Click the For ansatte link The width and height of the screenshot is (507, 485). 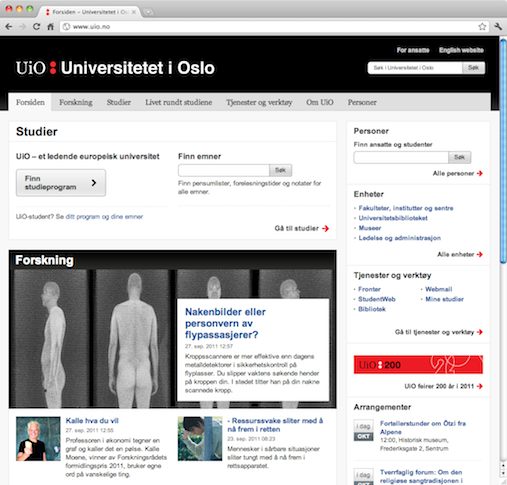point(413,50)
